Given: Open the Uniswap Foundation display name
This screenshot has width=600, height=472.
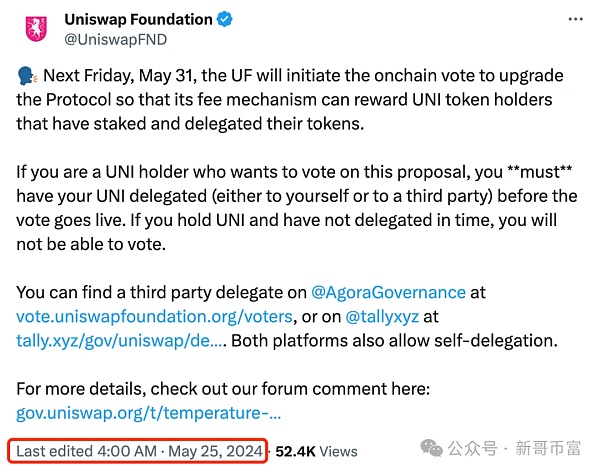Looking at the screenshot, I should pos(138,20).
